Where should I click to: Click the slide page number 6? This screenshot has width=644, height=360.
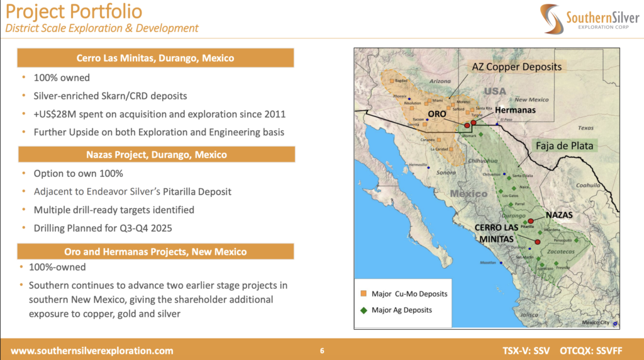click(322, 351)
